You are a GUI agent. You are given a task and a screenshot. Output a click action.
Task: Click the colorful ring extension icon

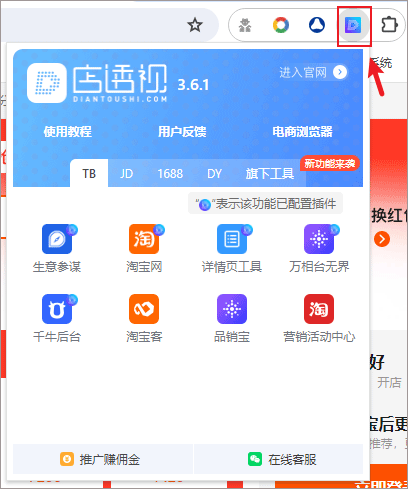281,25
